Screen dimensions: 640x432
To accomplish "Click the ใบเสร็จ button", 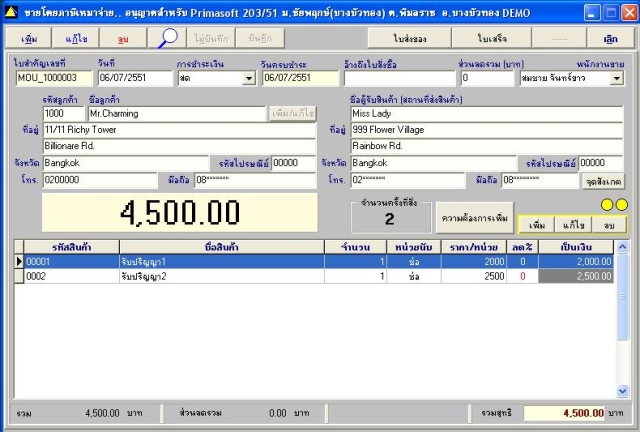I will (492, 39).
